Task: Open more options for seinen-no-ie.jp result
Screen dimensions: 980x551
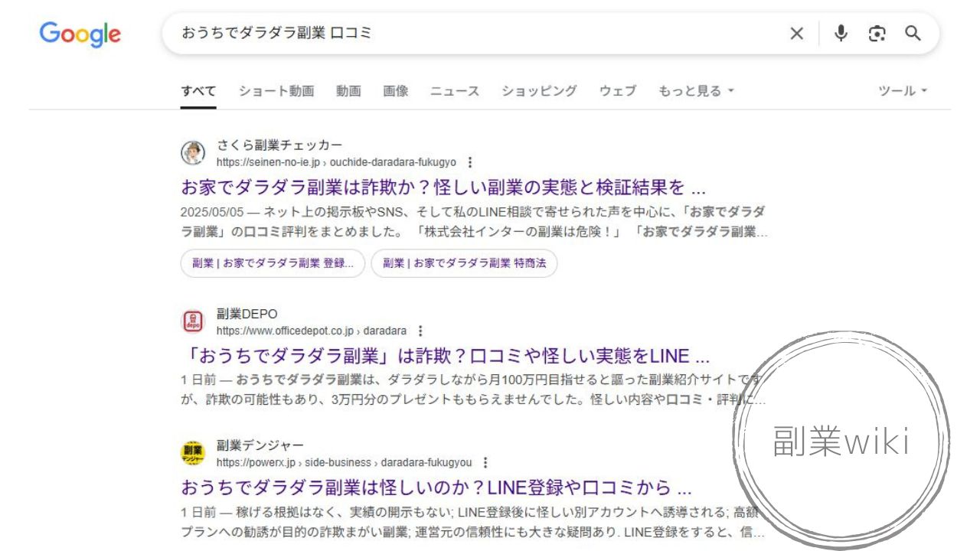Action: point(470,162)
